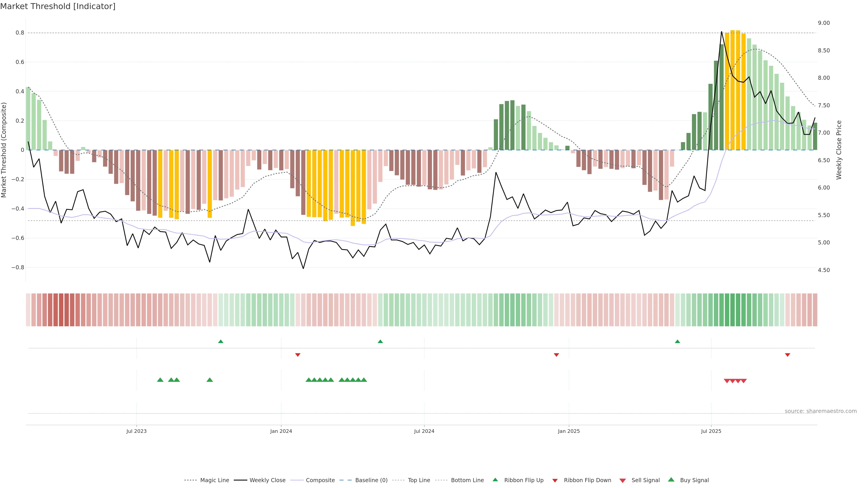This screenshot has width=868, height=488.
Task: Select the red ribbon flip down marker just after Jan 2024
Action: click(x=297, y=355)
